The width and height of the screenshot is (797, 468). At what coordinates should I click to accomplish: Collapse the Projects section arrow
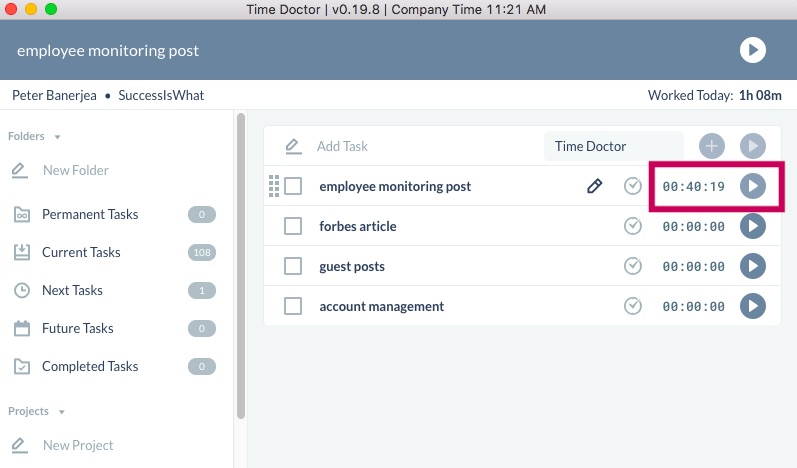[x=62, y=412]
